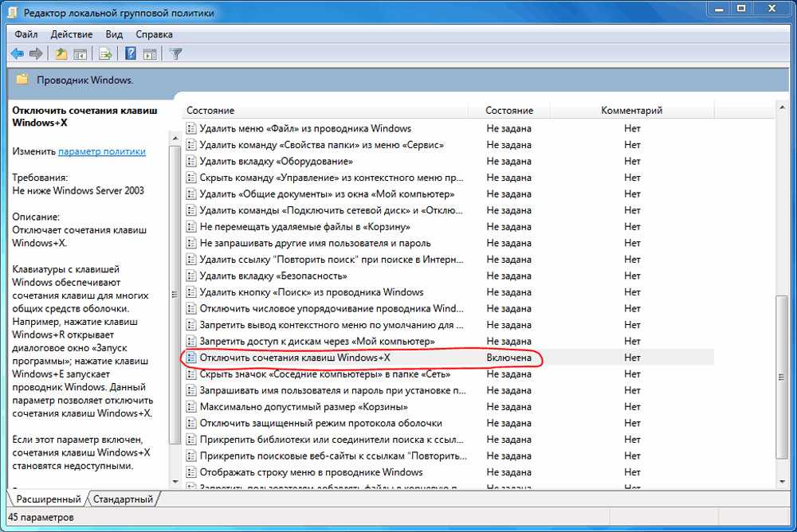Switch to the Расширенный tab
797x532 pixels.
(49, 499)
